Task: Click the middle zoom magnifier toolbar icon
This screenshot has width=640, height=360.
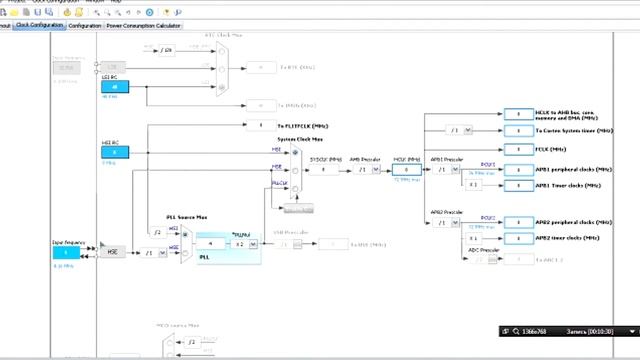Action: [x=107, y=13]
